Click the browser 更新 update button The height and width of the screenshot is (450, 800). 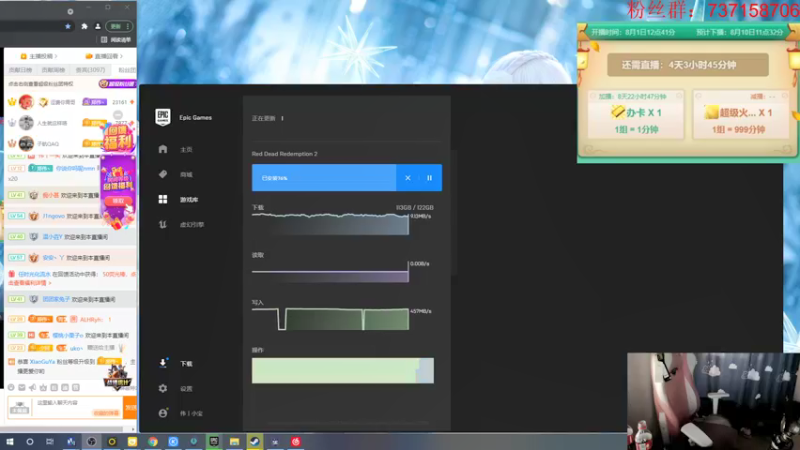119,26
